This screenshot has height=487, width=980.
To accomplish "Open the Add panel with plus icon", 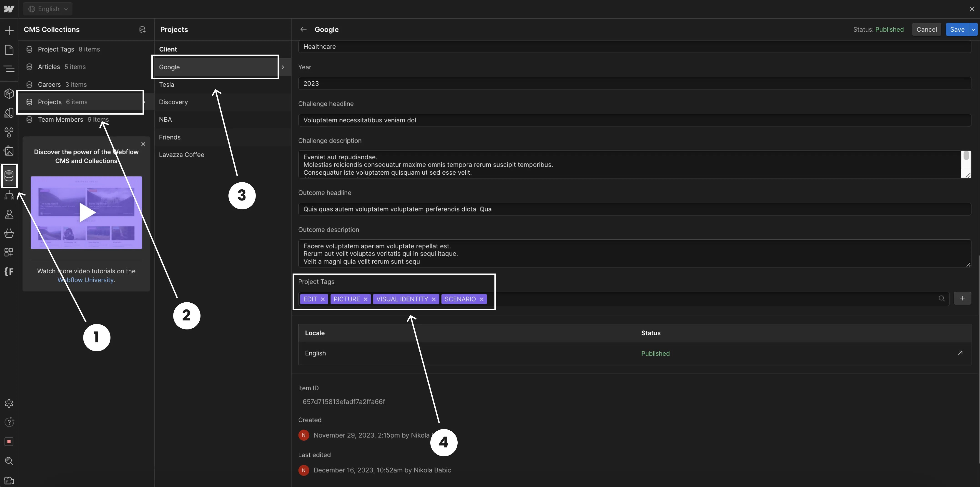I will click(9, 30).
